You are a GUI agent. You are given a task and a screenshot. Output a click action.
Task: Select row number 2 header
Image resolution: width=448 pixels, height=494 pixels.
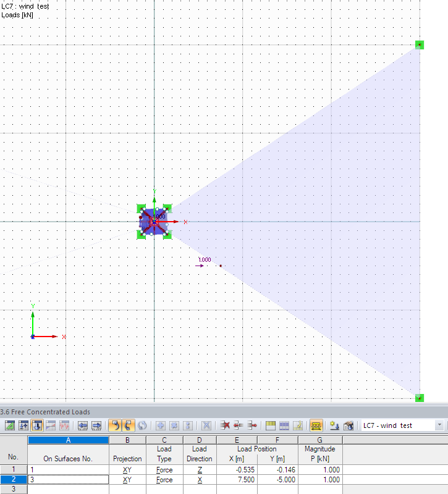(14, 479)
